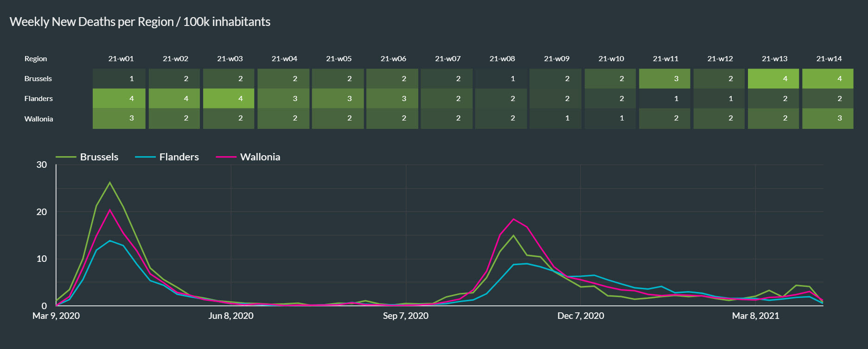Viewport: 868px width, 349px height.
Task: Click the Brussels cell for week 21-w13
Action: [x=773, y=79]
